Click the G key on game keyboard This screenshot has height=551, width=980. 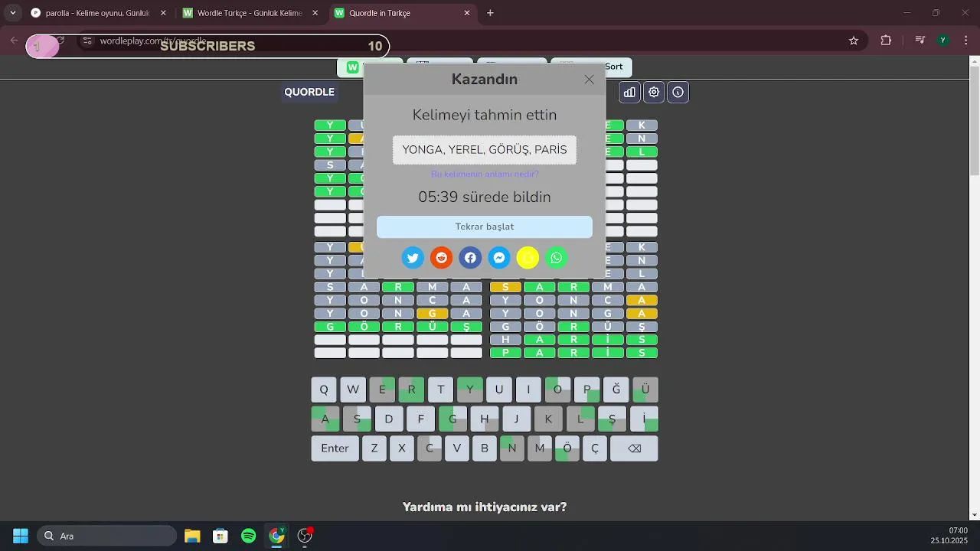click(452, 419)
